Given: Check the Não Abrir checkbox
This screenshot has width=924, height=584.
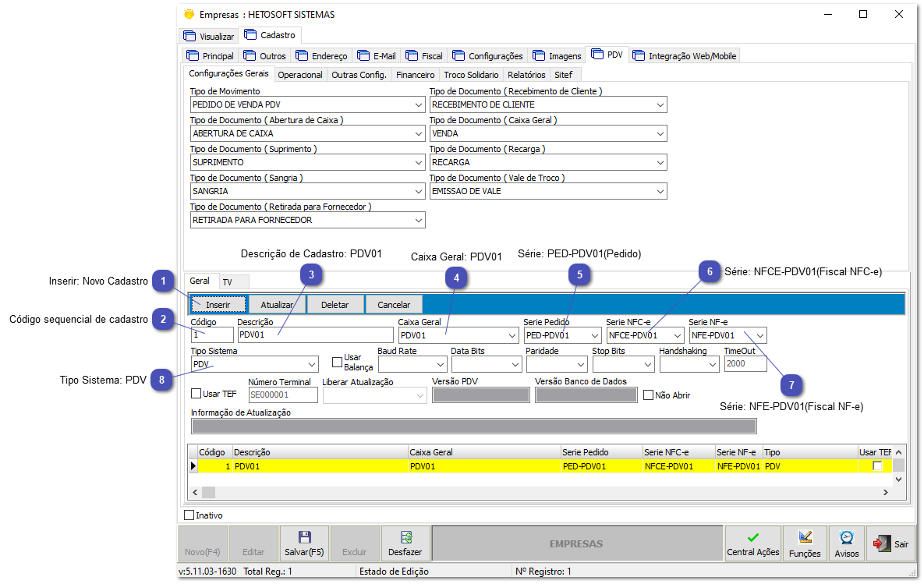Looking at the screenshot, I should tap(646, 395).
